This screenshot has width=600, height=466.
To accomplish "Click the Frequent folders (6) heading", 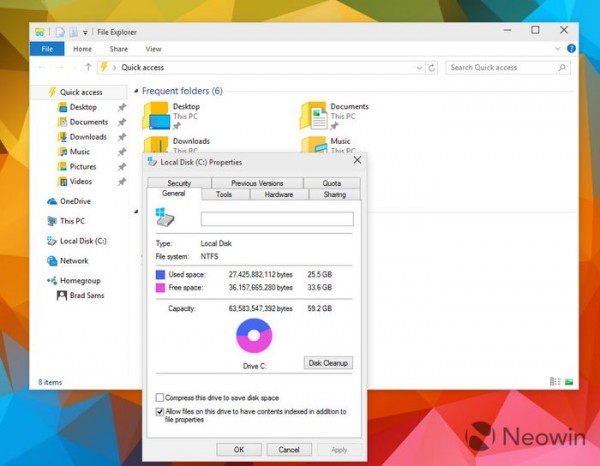I will pyautogui.click(x=182, y=91).
